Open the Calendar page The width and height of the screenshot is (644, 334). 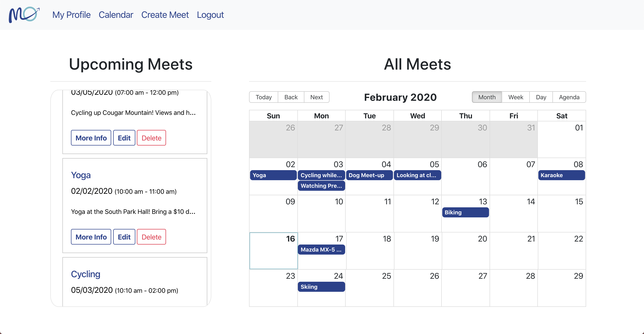[x=116, y=15]
